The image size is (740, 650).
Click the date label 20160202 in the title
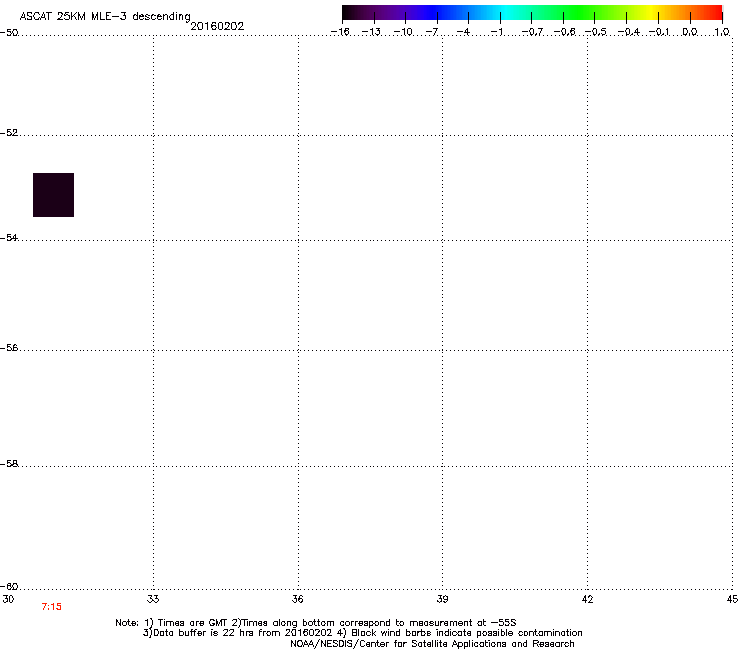[x=217, y=26]
